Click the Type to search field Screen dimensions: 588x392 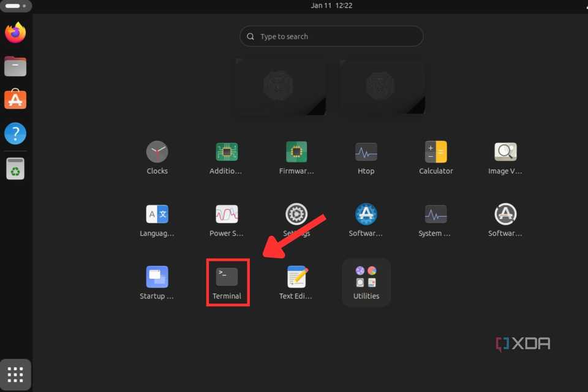pos(331,36)
